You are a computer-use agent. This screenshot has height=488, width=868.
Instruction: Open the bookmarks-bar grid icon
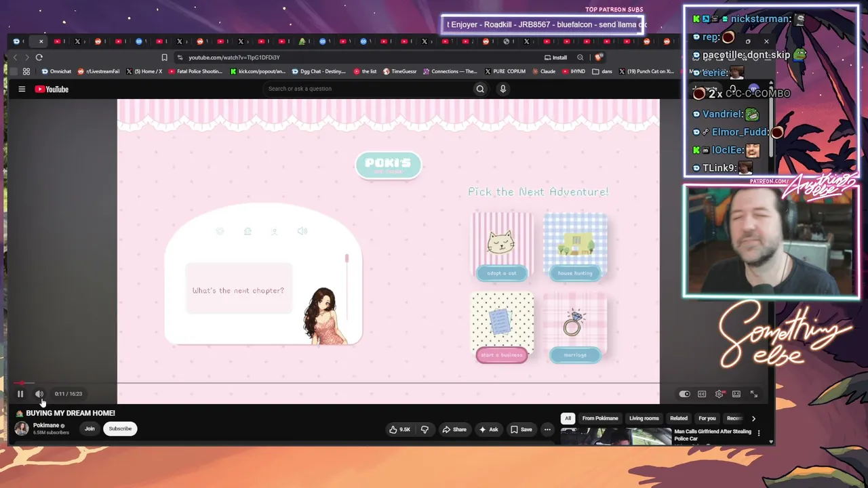[26, 71]
